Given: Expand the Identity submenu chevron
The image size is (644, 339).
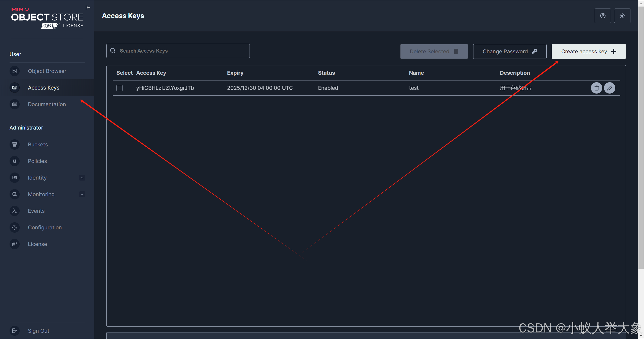Looking at the screenshot, I should pyautogui.click(x=82, y=178).
